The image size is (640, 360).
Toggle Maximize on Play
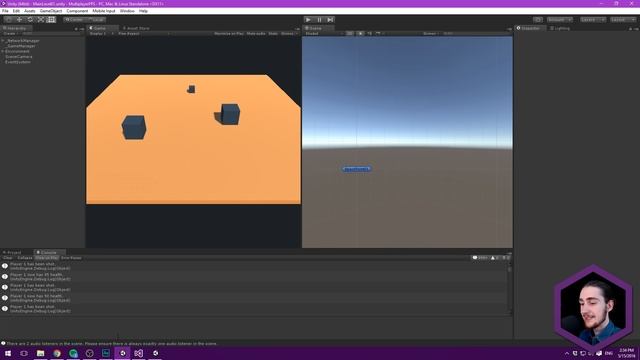pyautogui.click(x=229, y=33)
